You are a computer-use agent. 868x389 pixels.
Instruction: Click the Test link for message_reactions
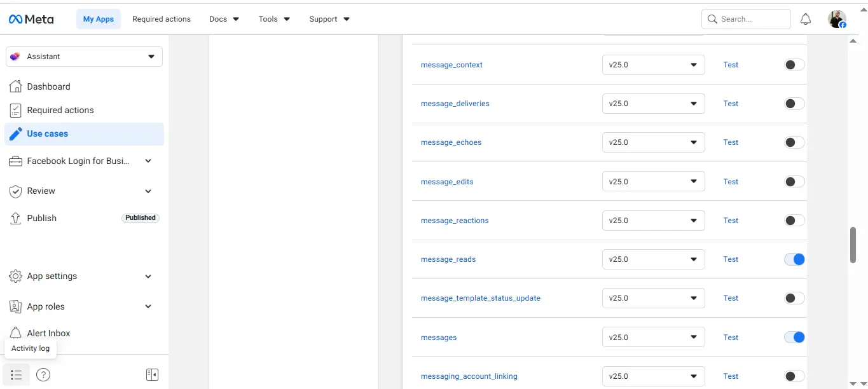coord(730,220)
